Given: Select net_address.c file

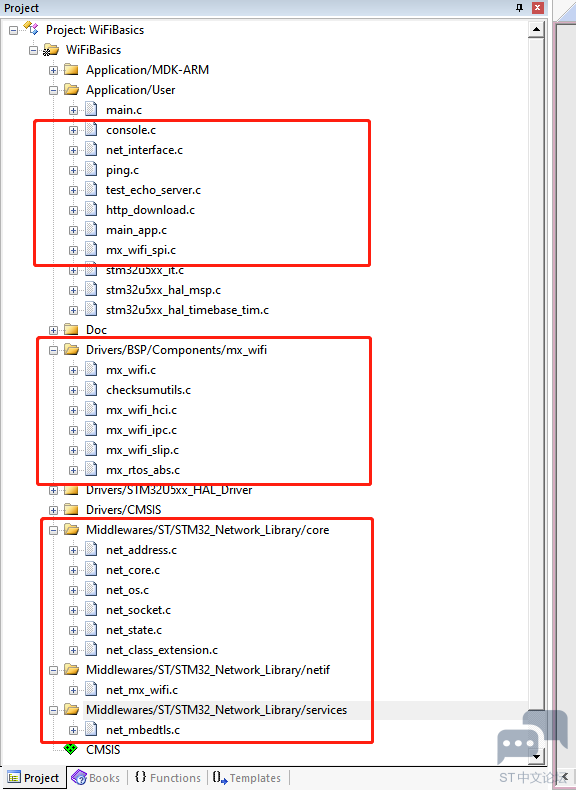Looking at the screenshot, I should [141, 550].
